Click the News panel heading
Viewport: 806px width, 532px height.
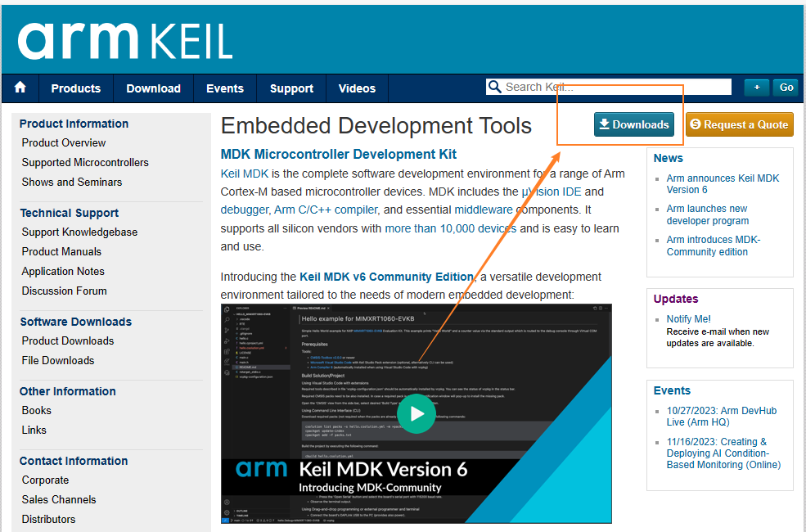point(669,158)
